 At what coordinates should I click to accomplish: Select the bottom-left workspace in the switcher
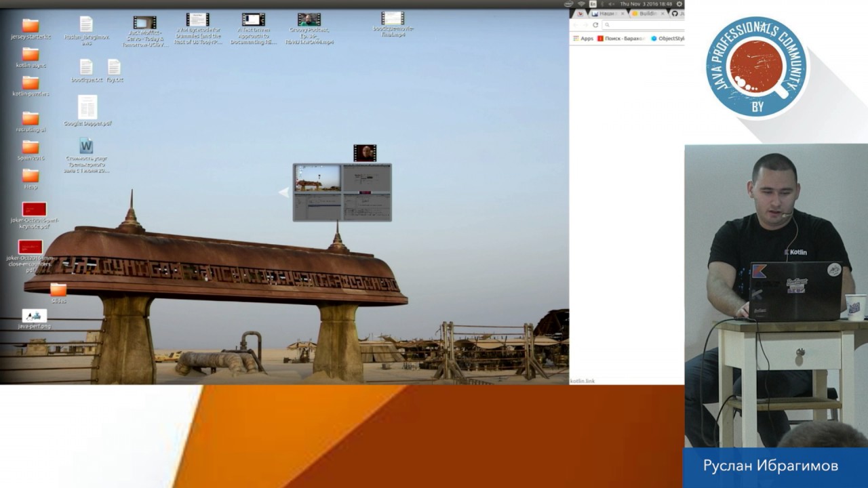[318, 206]
